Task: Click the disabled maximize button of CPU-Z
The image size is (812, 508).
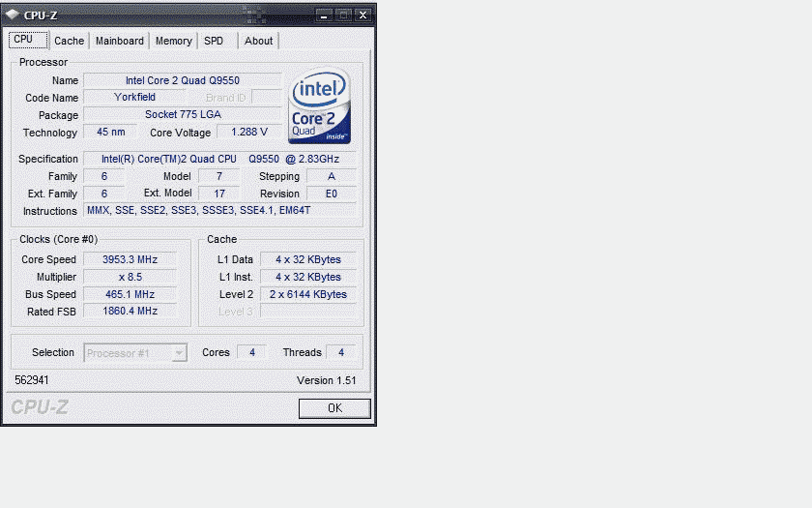Action: [x=343, y=15]
